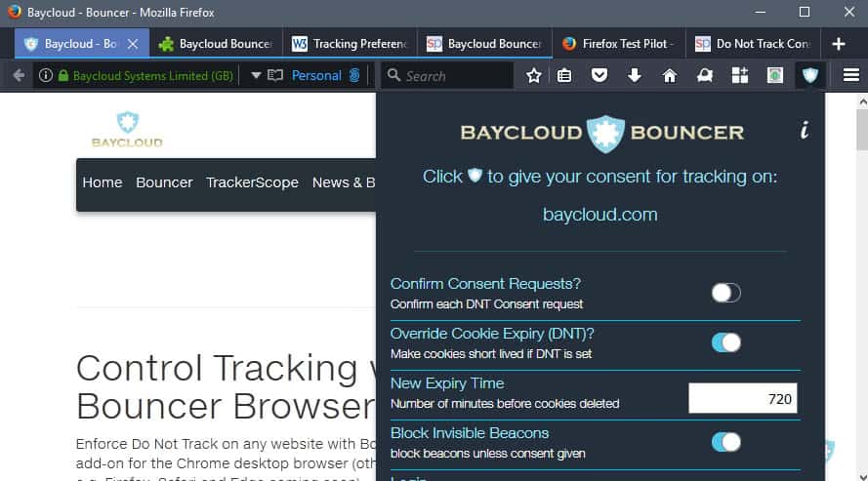The height and width of the screenshot is (481, 868).
Task: Open the Firefox hamburger menu
Action: click(x=850, y=75)
